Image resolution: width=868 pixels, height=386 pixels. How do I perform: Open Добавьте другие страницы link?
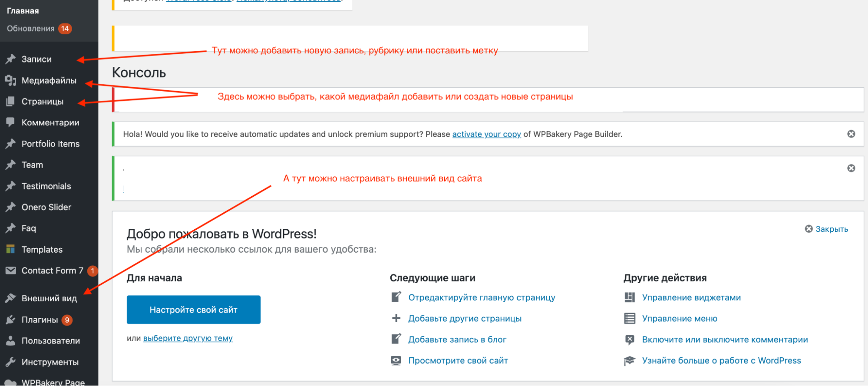pyautogui.click(x=465, y=319)
